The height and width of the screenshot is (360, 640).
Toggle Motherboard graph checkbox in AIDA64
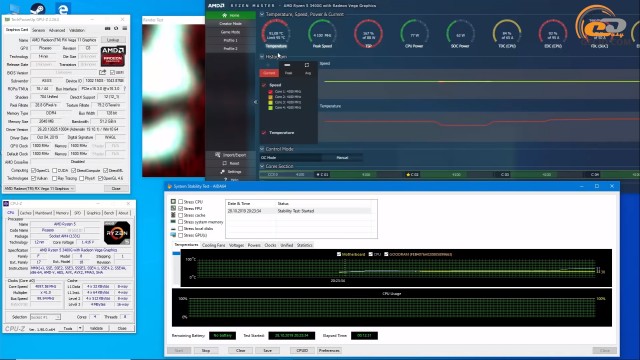339,254
